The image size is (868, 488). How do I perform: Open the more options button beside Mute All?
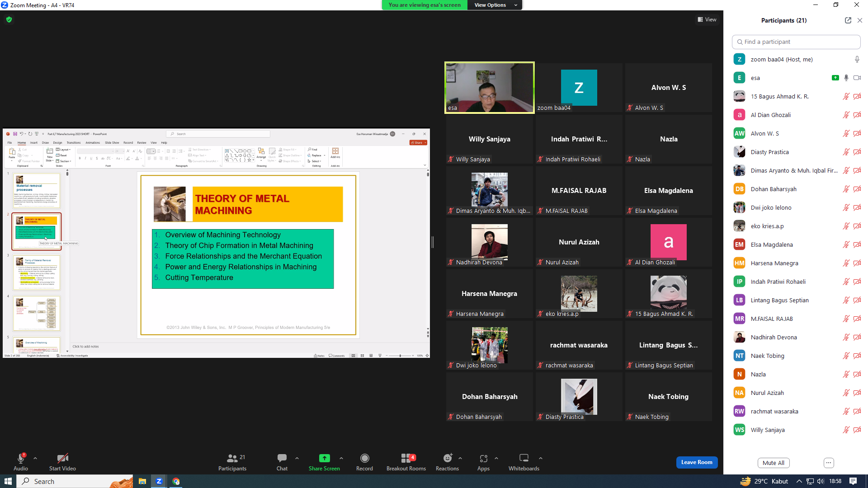coord(829,463)
